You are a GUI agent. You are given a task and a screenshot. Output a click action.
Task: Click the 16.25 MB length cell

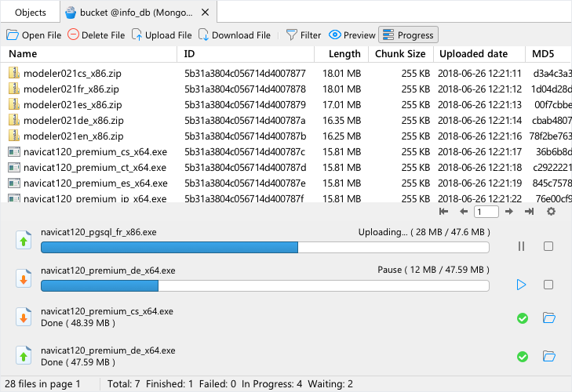click(x=341, y=136)
